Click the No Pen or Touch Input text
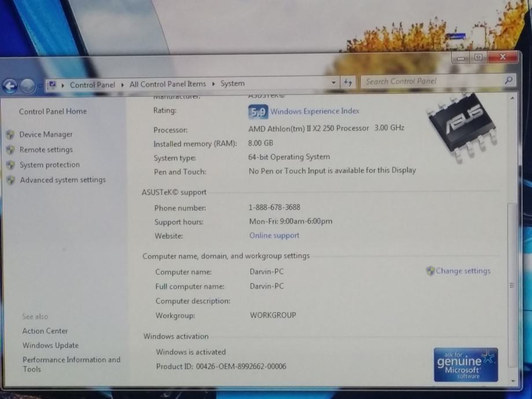This screenshot has height=399, width=532. (x=332, y=171)
